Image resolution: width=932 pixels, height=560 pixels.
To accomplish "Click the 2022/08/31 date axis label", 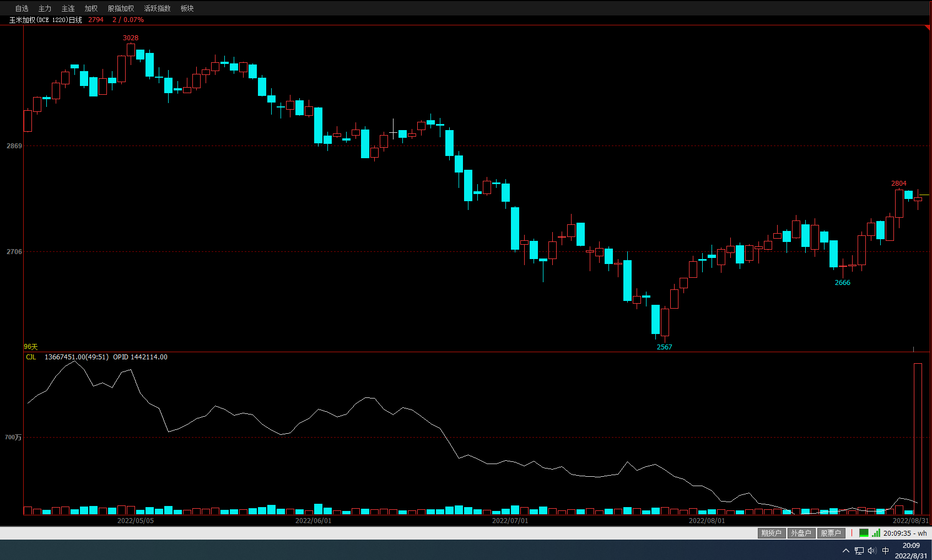I will 911,521.
